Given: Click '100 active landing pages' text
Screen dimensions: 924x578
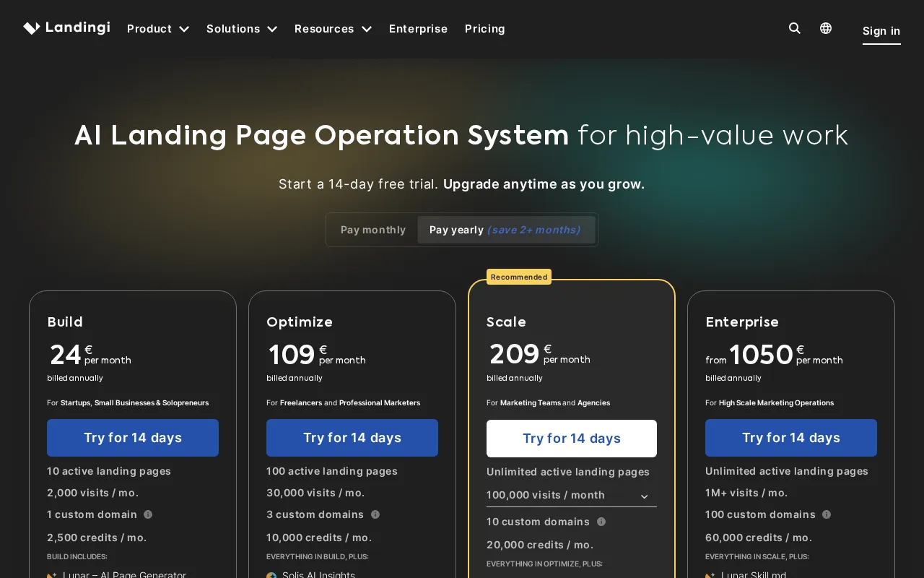Looking at the screenshot, I should (x=332, y=471).
